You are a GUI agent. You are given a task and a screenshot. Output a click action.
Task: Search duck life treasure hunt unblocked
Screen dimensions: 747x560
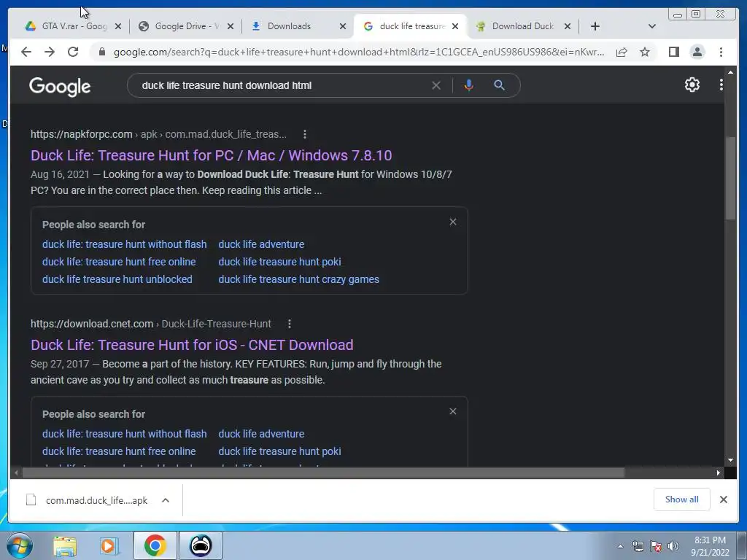pos(117,279)
